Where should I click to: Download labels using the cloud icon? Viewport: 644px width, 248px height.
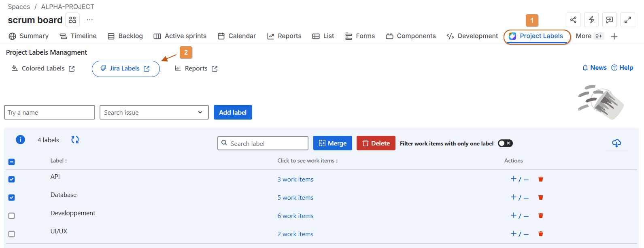click(x=616, y=143)
